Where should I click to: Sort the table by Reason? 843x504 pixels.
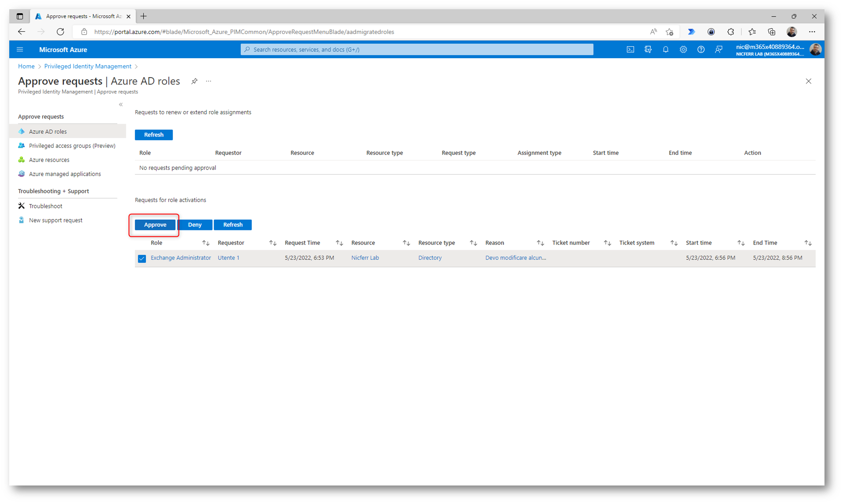[x=540, y=243]
